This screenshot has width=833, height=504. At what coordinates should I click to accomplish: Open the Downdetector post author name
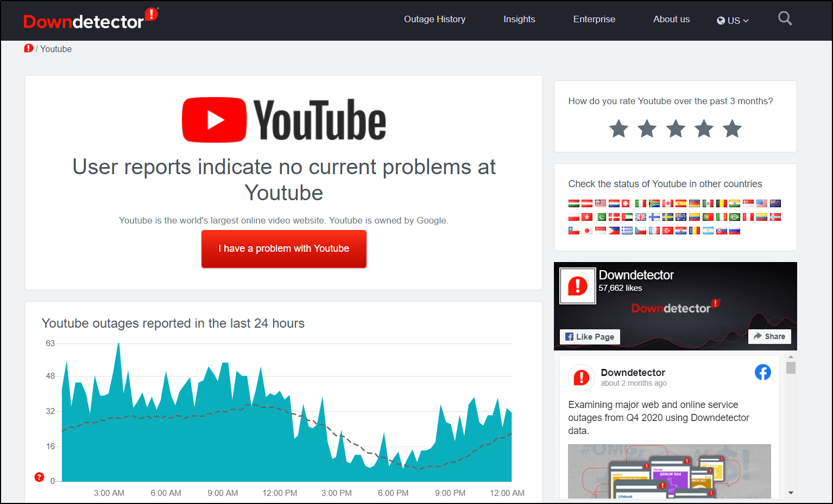click(x=633, y=373)
